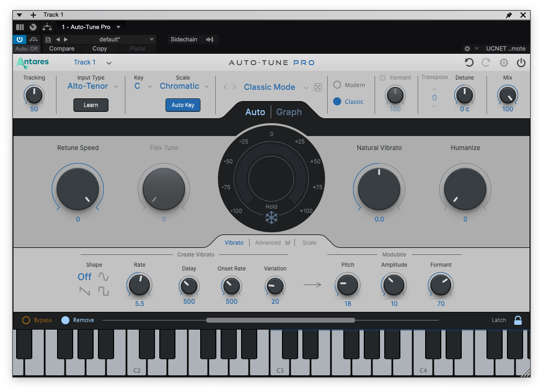Click the UCNET ..mote label
The height and width of the screenshot is (392, 543).
pos(506,49)
